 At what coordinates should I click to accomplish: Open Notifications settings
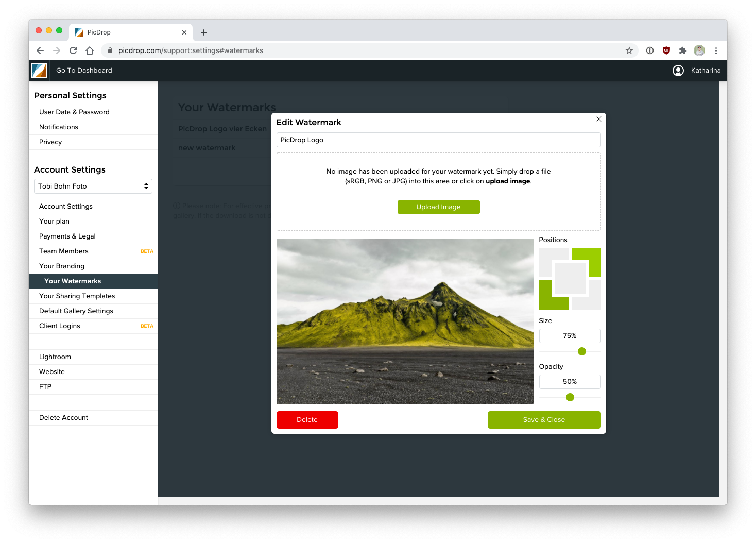pos(93,127)
